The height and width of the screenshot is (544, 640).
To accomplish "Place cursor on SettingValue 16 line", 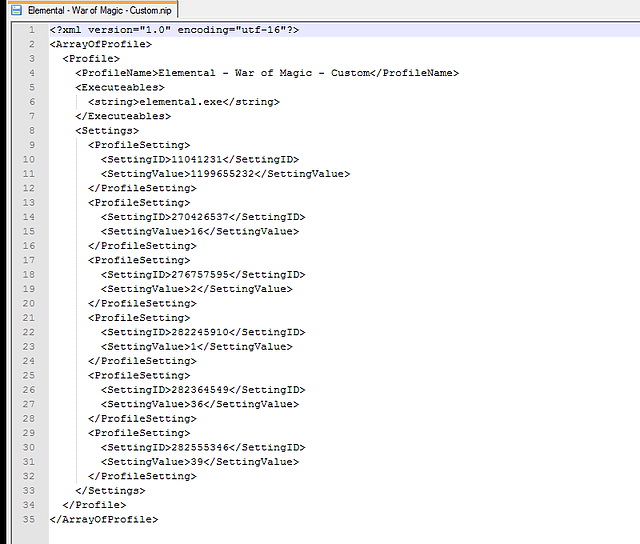I will click(200, 231).
